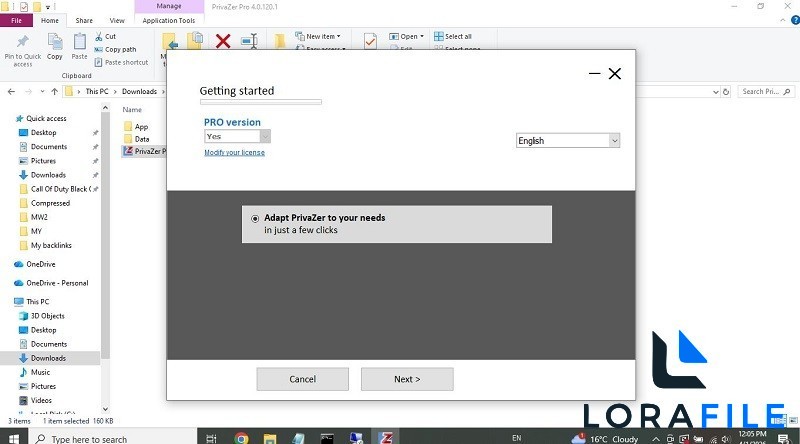Click the Name column header
800x444 pixels.
tap(132, 110)
